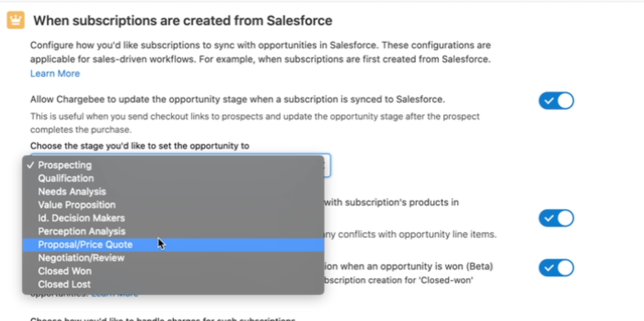Screen dimensions: 644x321
Task: Toggle off Chargebee updating the opportunity stage
Action: tap(556, 101)
